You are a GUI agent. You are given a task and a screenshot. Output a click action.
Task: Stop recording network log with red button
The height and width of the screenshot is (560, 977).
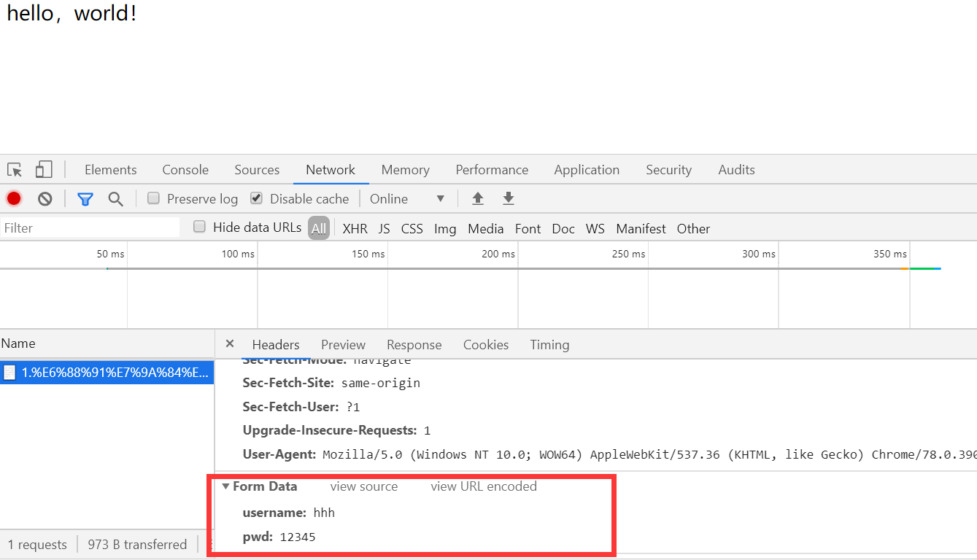click(x=14, y=198)
